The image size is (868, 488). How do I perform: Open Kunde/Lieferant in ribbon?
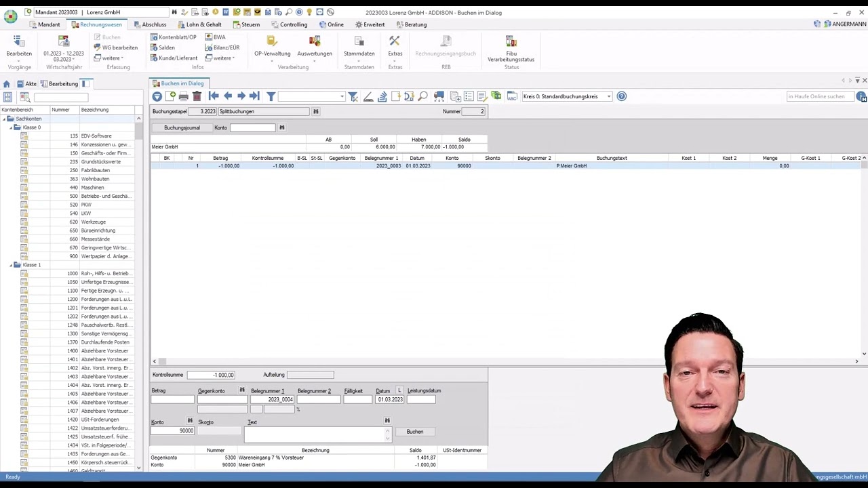174,58
